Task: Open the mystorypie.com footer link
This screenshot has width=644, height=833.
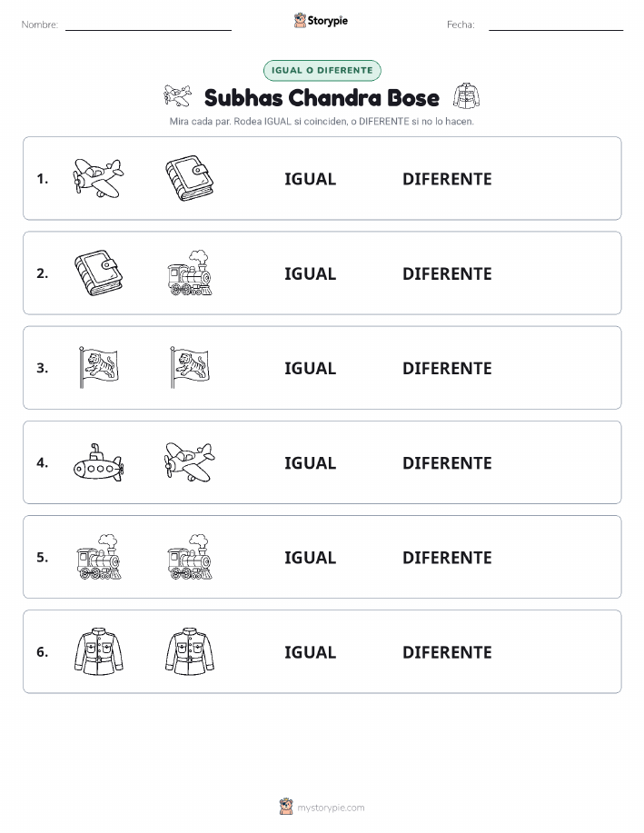Action: [x=331, y=808]
